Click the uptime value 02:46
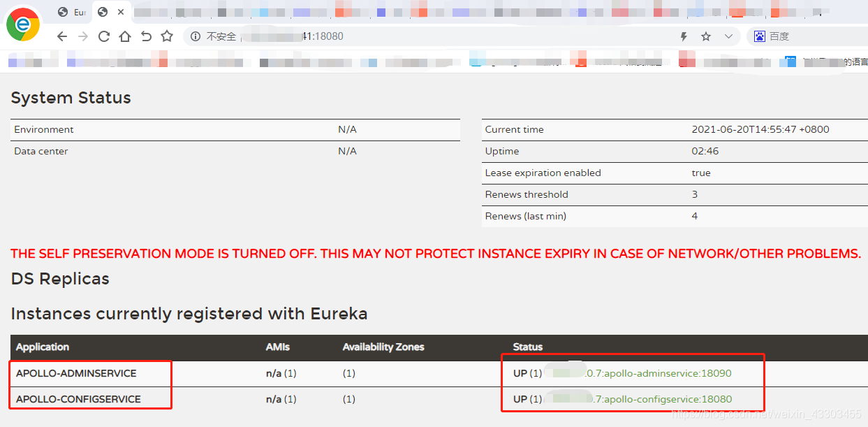868x427 pixels. (705, 151)
